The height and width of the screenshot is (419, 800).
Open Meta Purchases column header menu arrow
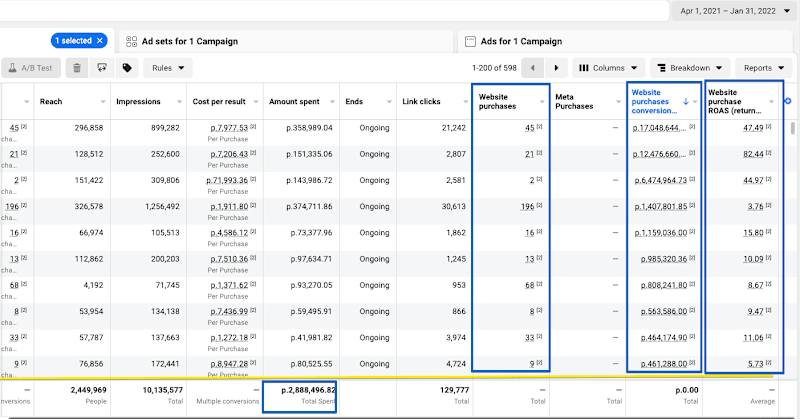tap(618, 102)
